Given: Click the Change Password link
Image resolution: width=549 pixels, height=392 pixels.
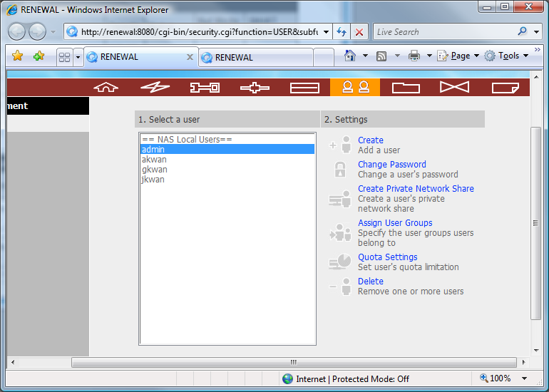Looking at the screenshot, I should tap(391, 165).
